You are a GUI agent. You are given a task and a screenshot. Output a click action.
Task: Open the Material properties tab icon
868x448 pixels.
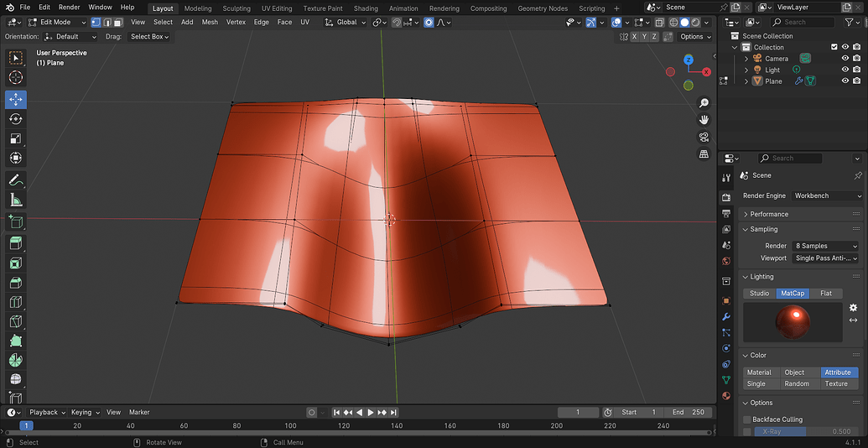[726, 396]
